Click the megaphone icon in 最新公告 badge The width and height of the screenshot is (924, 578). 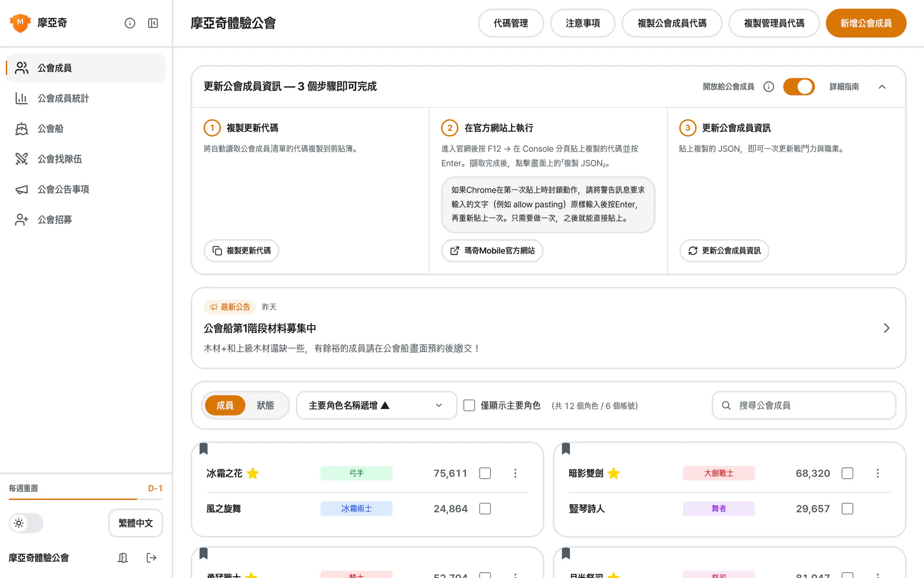point(213,307)
